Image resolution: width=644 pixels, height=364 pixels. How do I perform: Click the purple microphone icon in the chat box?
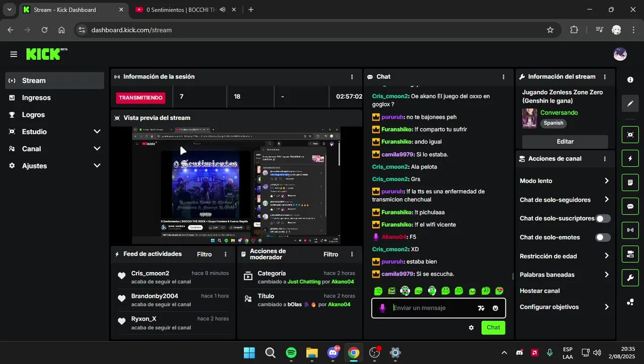[382, 308]
